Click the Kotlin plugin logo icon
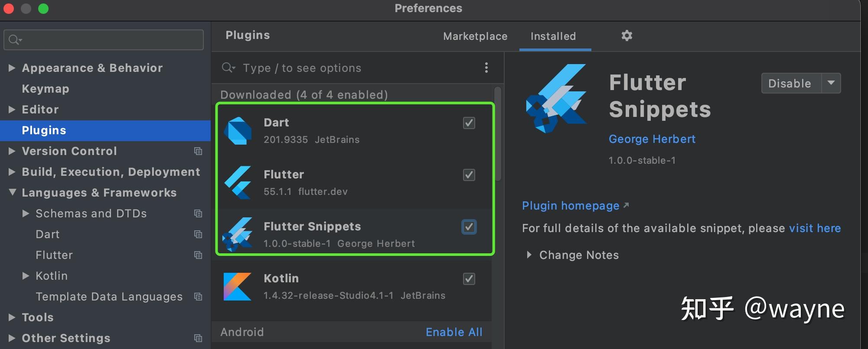The width and height of the screenshot is (868, 349). tap(237, 287)
